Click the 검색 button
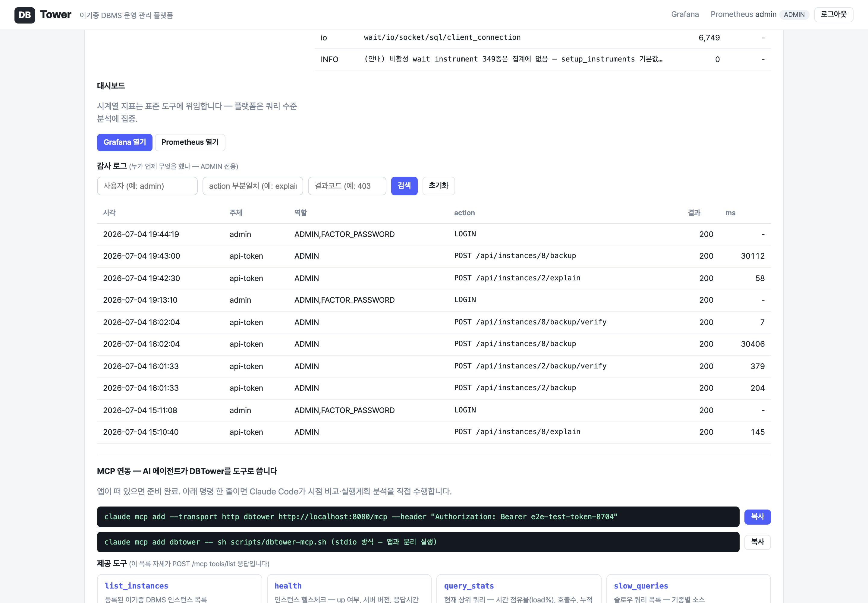Image resolution: width=868 pixels, height=603 pixels. tap(404, 186)
